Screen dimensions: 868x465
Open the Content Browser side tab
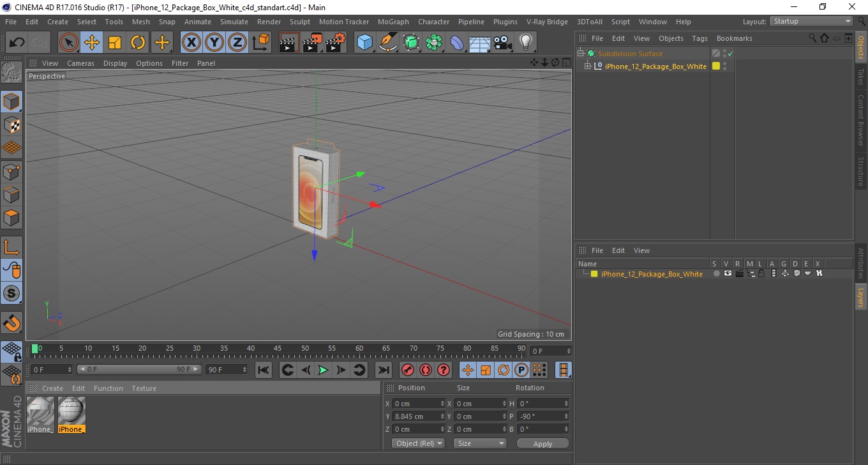click(861, 120)
